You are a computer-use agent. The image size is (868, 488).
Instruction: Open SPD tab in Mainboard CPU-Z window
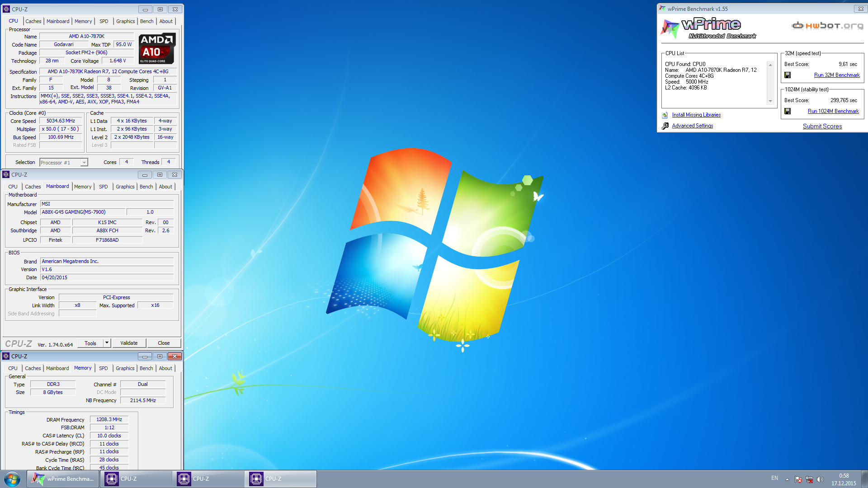tap(104, 187)
